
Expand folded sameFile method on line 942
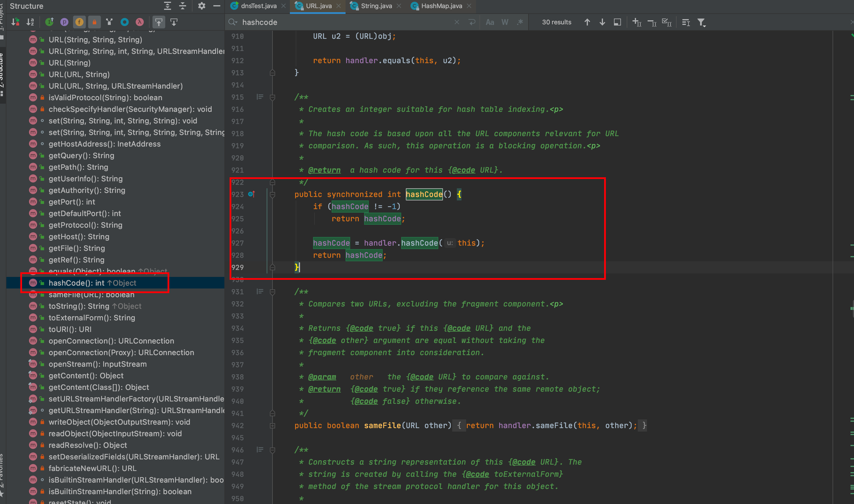coord(272,426)
